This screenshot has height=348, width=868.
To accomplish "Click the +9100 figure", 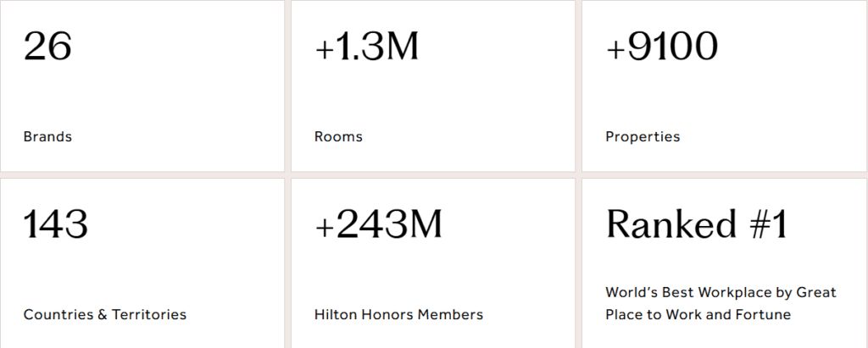I will click(x=662, y=47).
